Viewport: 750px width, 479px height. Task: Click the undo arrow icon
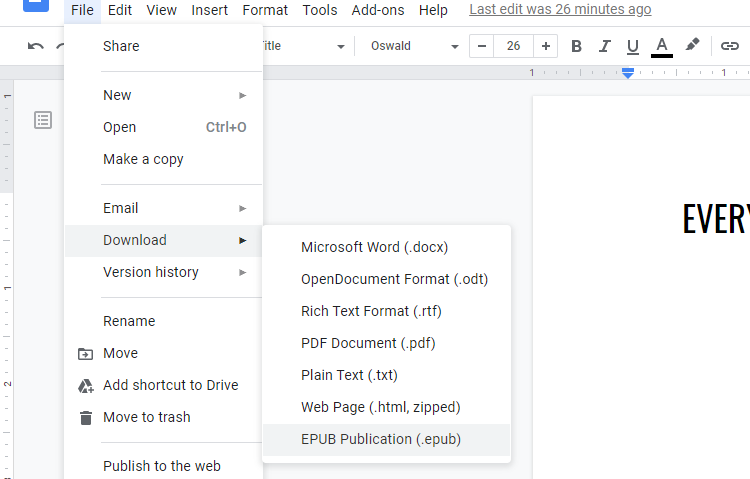35,46
